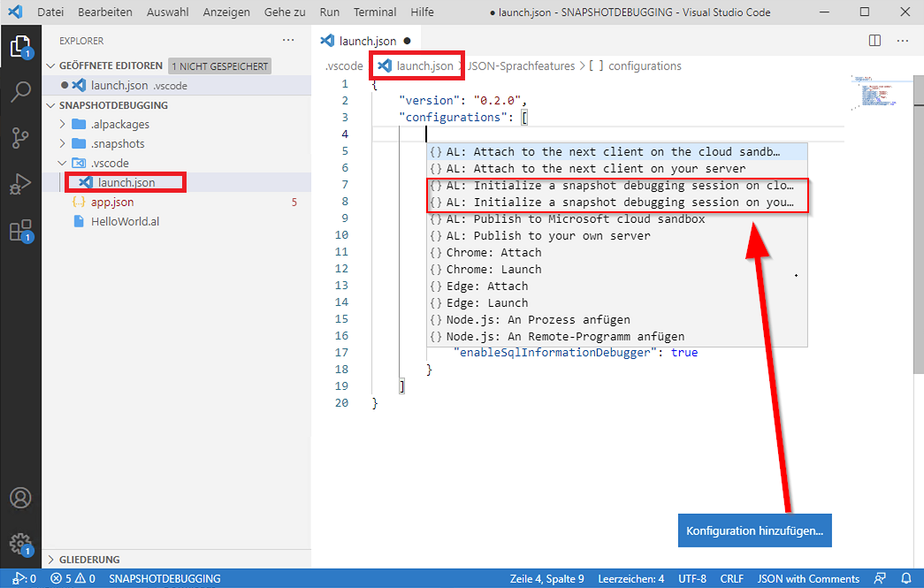Screen dimensions: 924x588
Task: Click the feedback icon in status bar
Action: click(x=880, y=578)
